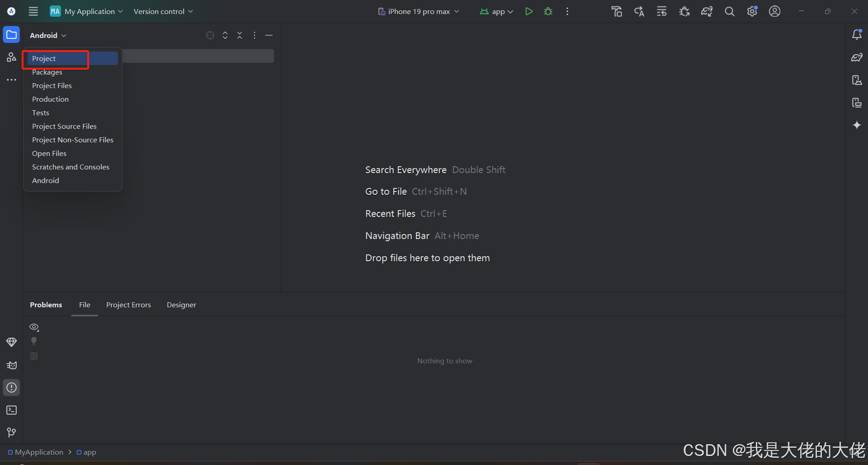868x465 pixels.
Task: Open the iPhone 19 pro max device selector
Action: tap(418, 11)
